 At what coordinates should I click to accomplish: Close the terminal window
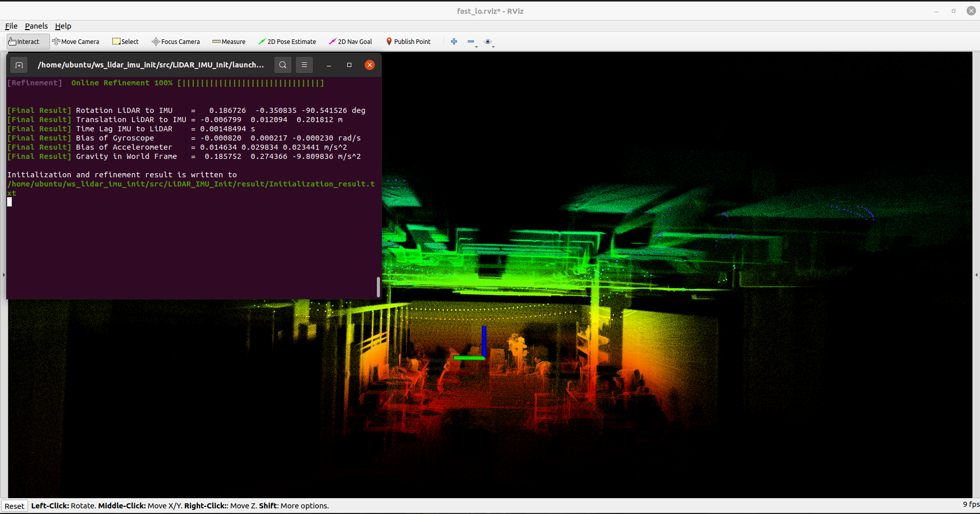(370, 65)
